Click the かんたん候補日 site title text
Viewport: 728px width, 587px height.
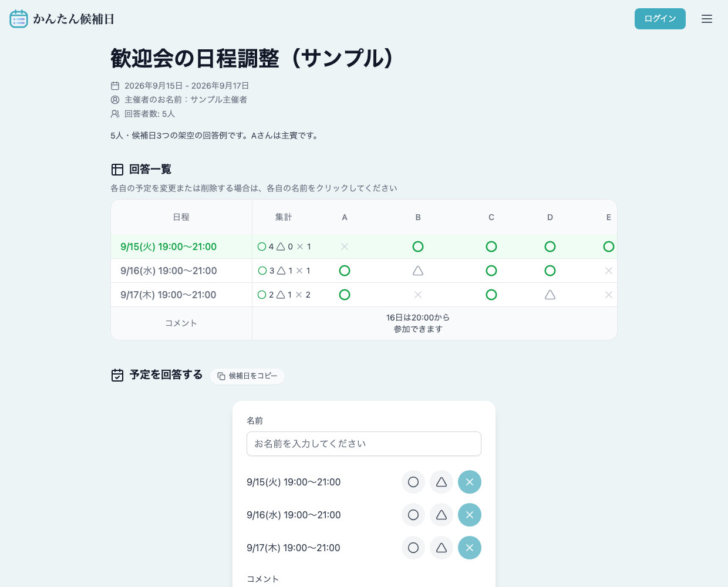click(x=73, y=19)
